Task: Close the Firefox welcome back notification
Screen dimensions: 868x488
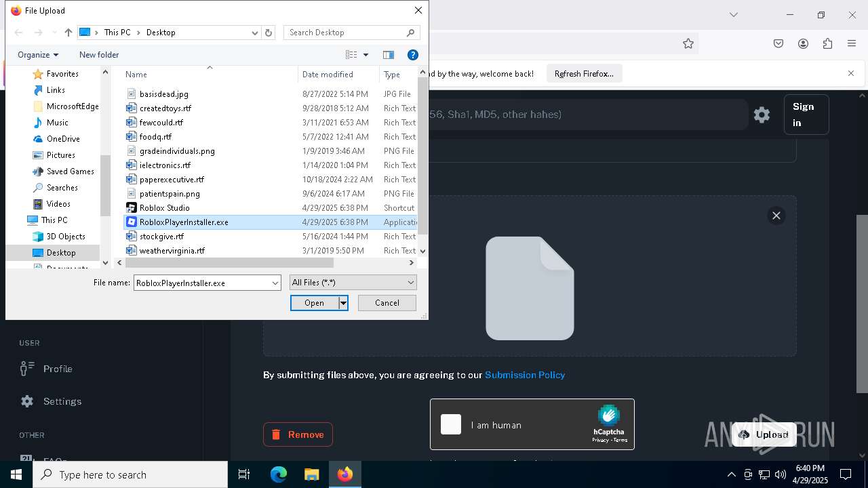Action: 851,73
